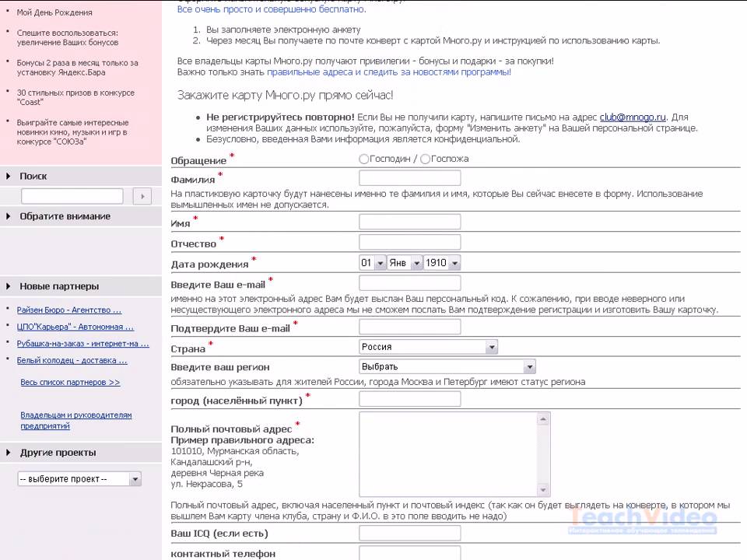Image resolution: width=747 pixels, height=560 pixels.
Task: Click the Подтвердите Ваш e-mail field
Action: 410,327
